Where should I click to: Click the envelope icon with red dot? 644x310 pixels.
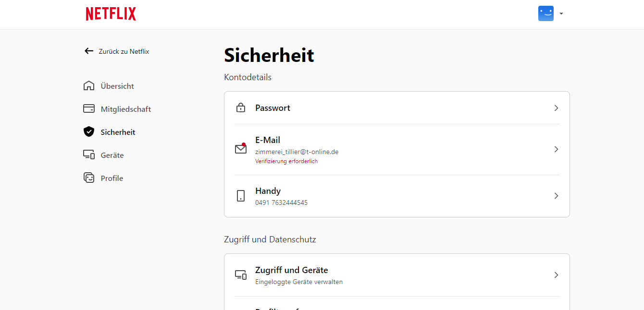[241, 149]
